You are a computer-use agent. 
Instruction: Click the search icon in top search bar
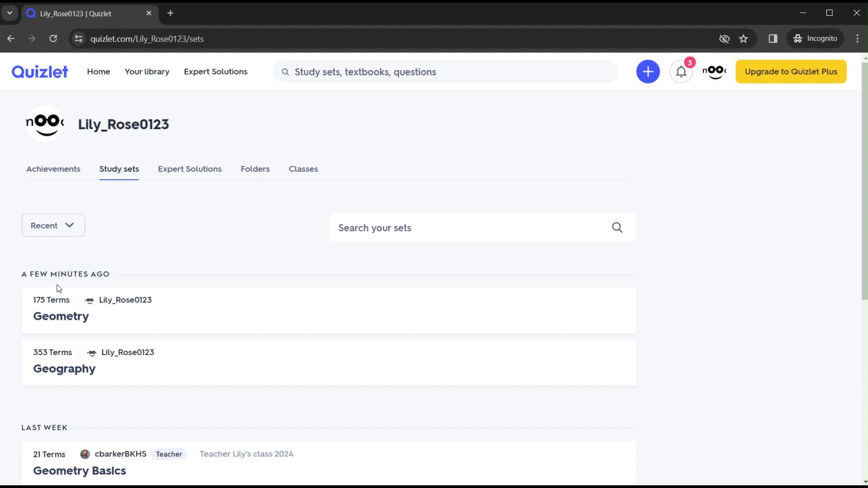click(x=285, y=72)
